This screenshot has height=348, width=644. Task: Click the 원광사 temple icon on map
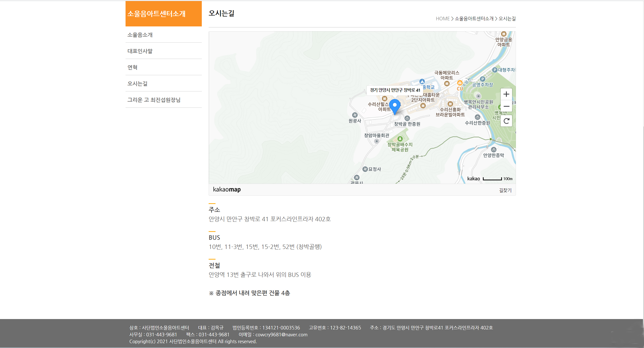(x=355, y=115)
